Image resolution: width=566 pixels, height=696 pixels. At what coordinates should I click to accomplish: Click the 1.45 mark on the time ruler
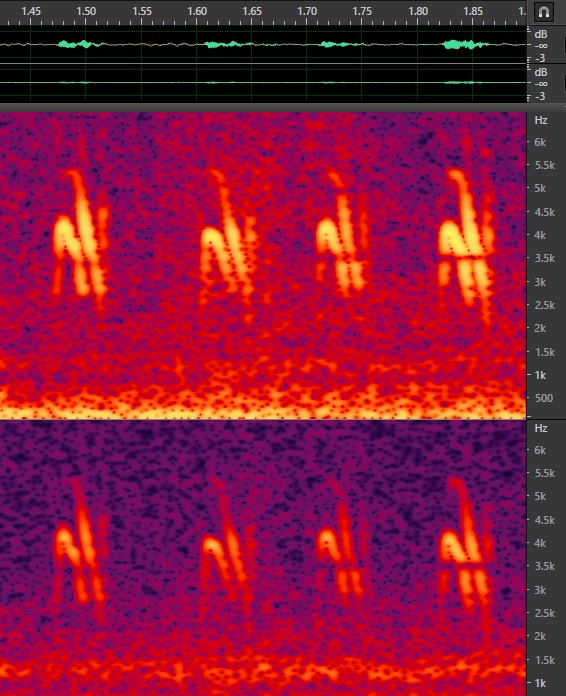pos(31,11)
